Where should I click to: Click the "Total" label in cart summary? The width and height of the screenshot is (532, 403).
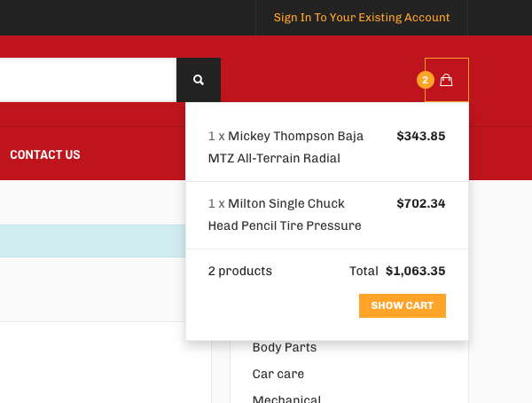[364, 272]
